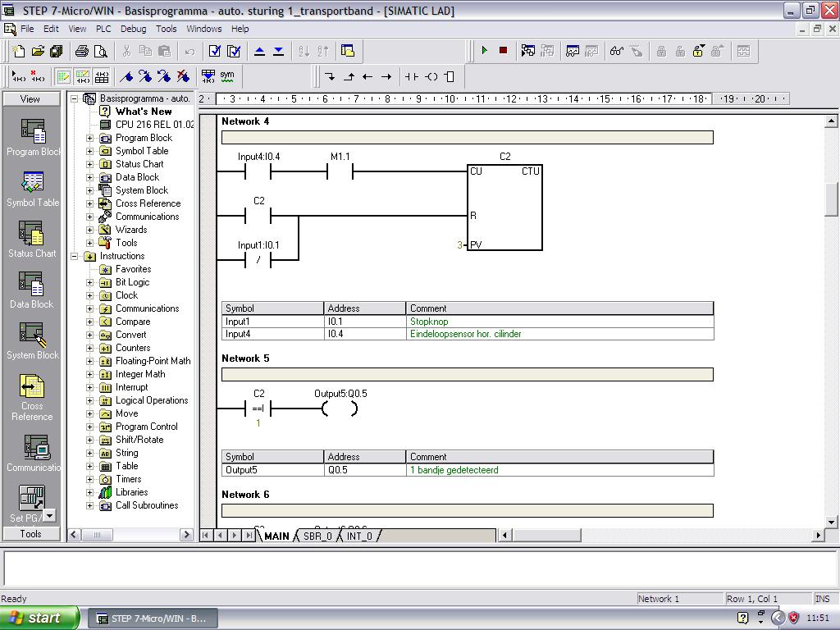
Task: Switch to the SBR_0 tab
Action: (x=317, y=536)
